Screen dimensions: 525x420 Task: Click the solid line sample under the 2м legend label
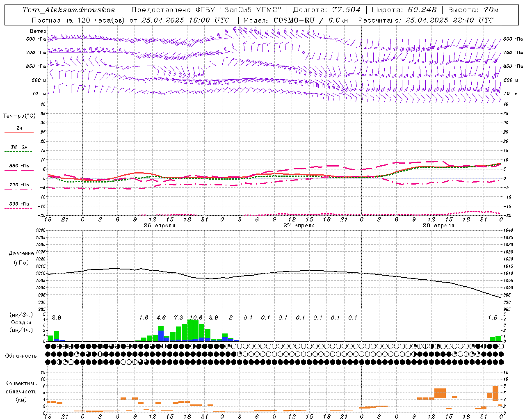point(19,132)
